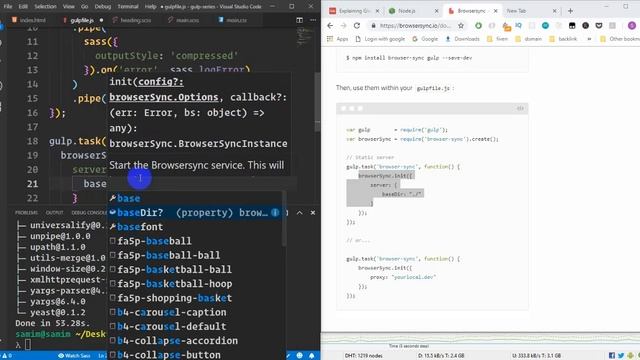
Task: Switch to the heading.scss editor tab
Action: pyautogui.click(x=132, y=20)
